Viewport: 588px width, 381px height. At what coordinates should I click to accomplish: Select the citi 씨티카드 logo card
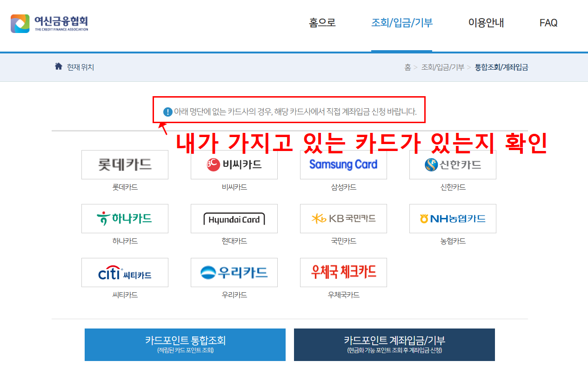point(125,272)
